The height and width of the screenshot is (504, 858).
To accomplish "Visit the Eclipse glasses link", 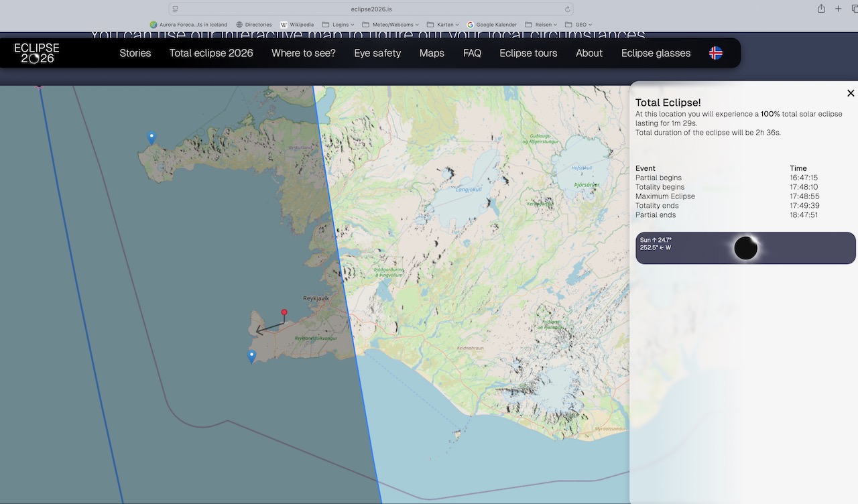I will [x=656, y=53].
